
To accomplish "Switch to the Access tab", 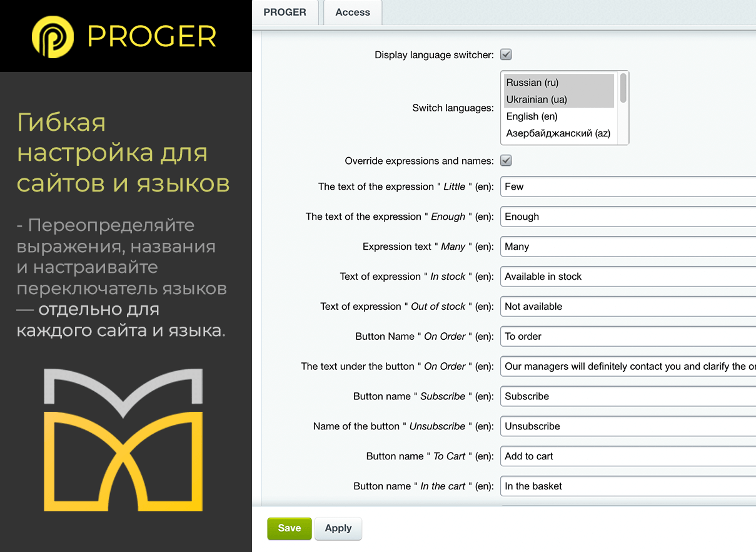I will click(353, 13).
